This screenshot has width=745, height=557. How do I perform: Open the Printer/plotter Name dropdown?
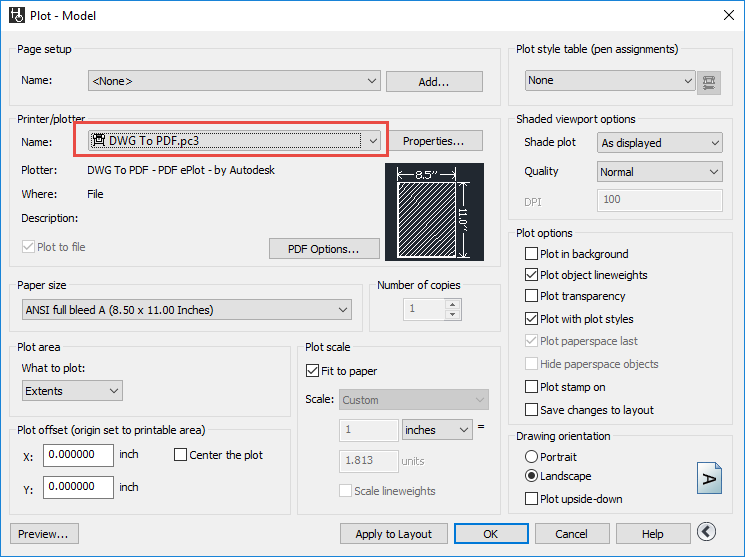[x=234, y=141]
